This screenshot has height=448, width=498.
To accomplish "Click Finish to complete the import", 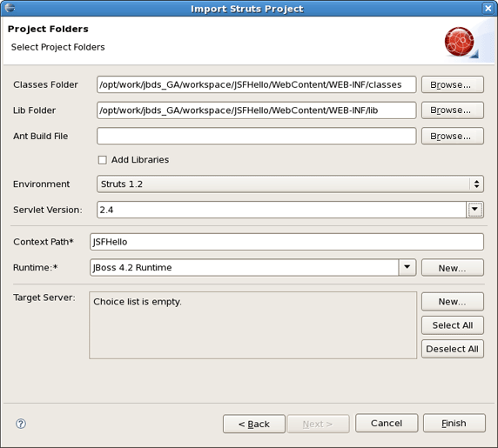I will point(454,423).
